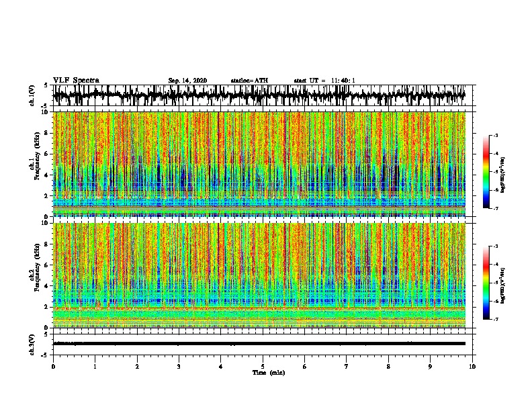Click the ch.3 voltage trace plot
Screen dimensions: 532x411
[259, 344]
